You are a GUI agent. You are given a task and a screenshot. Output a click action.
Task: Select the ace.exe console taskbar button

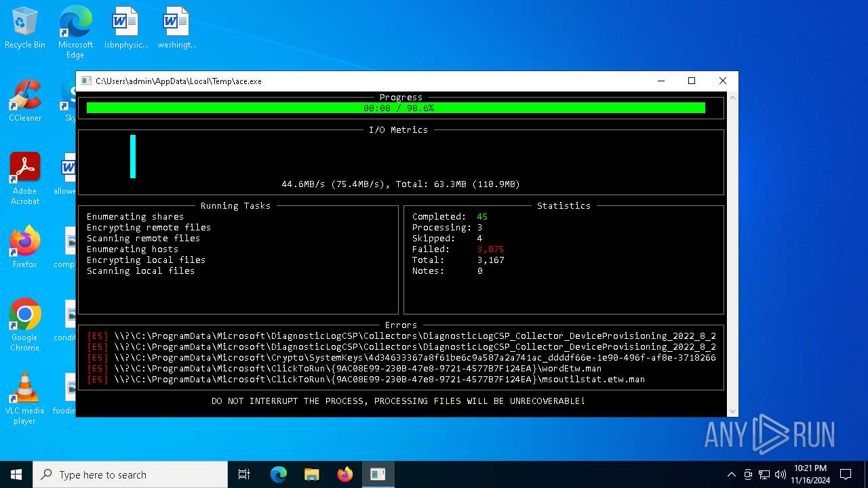click(378, 474)
